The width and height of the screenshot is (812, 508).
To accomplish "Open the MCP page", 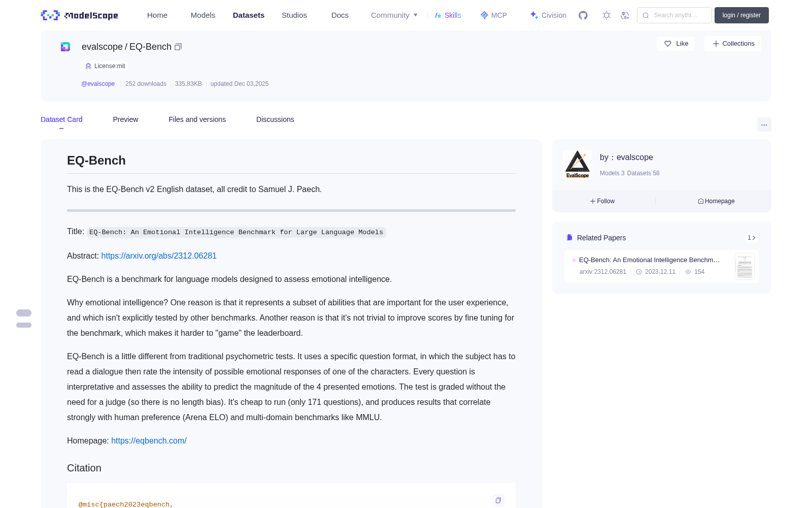I will tap(493, 15).
